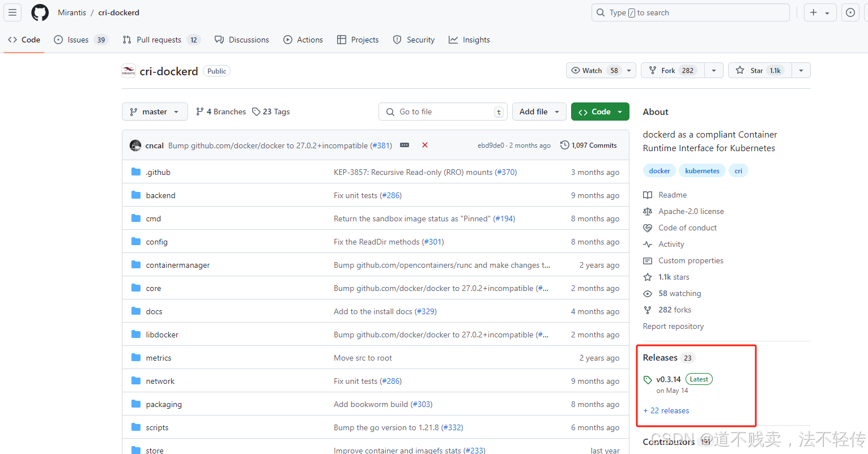
Task: Click the kubernetes topic tag
Action: pos(702,171)
